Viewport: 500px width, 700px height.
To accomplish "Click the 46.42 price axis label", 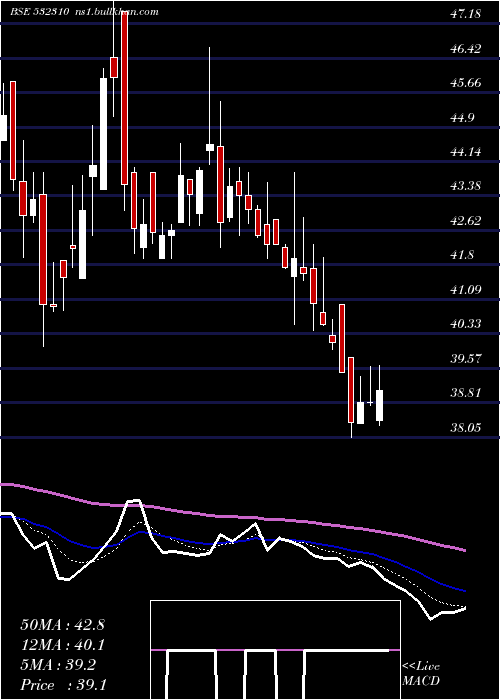I will point(465,48).
